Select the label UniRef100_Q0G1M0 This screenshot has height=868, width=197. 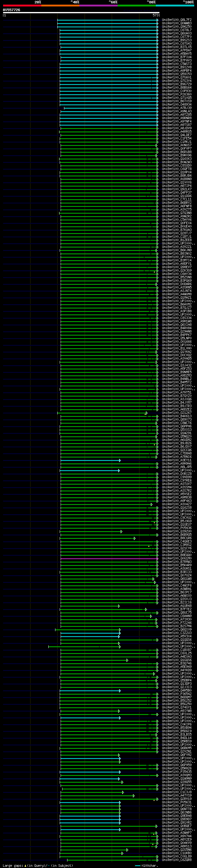177,559
